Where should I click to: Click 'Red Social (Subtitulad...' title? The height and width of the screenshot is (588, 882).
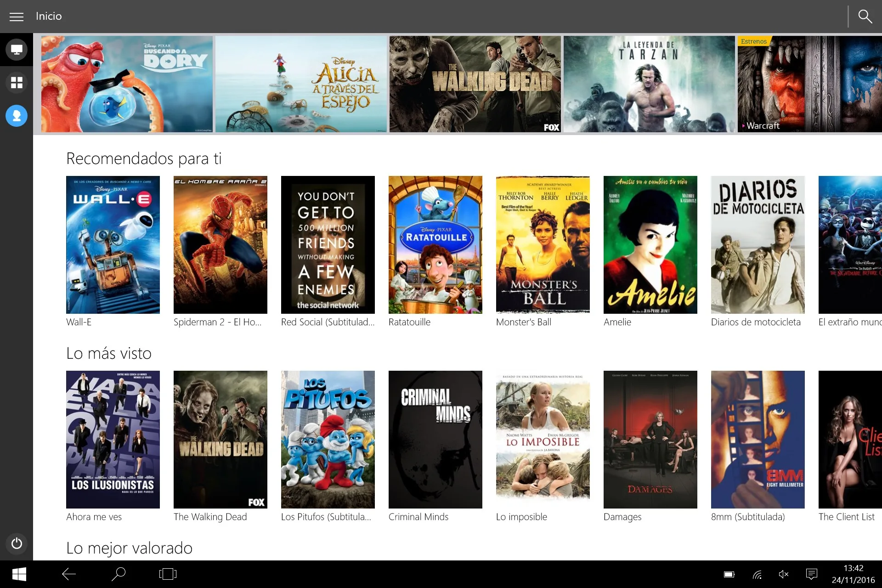pyautogui.click(x=328, y=322)
